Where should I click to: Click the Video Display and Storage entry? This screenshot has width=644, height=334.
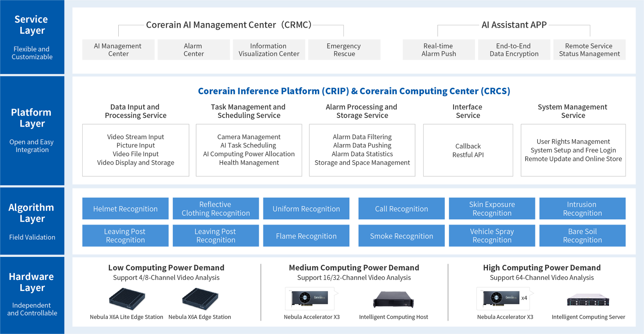pyautogui.click(x=135, y=163)
